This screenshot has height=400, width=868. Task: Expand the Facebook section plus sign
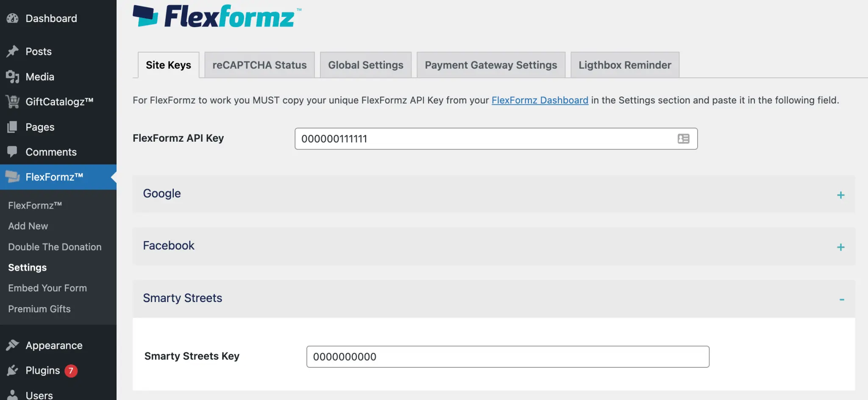841,247
